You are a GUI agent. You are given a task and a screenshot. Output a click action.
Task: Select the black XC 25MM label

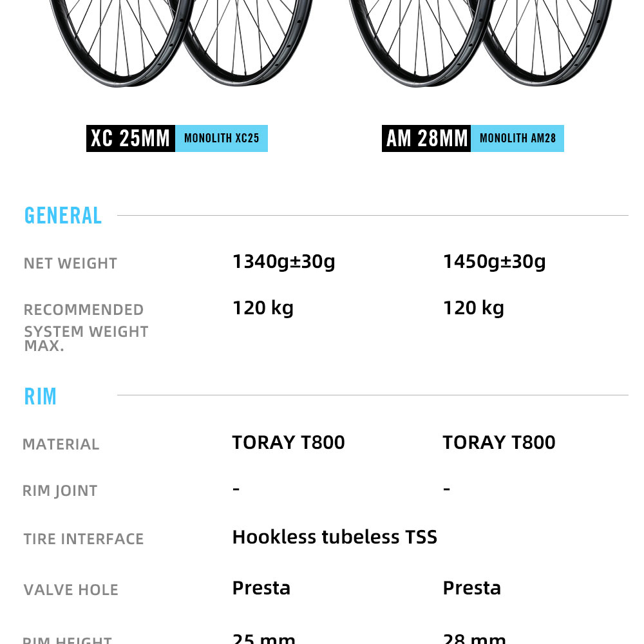(131, 138)
